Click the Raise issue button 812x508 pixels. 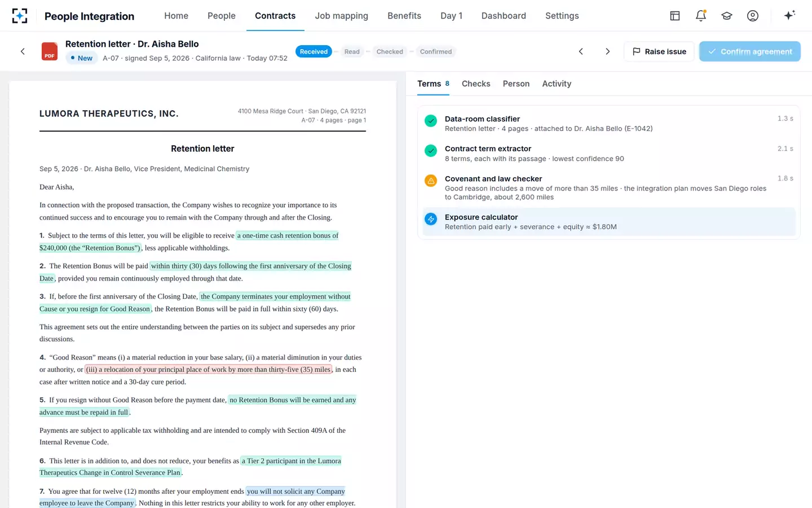tap(659, 51)
